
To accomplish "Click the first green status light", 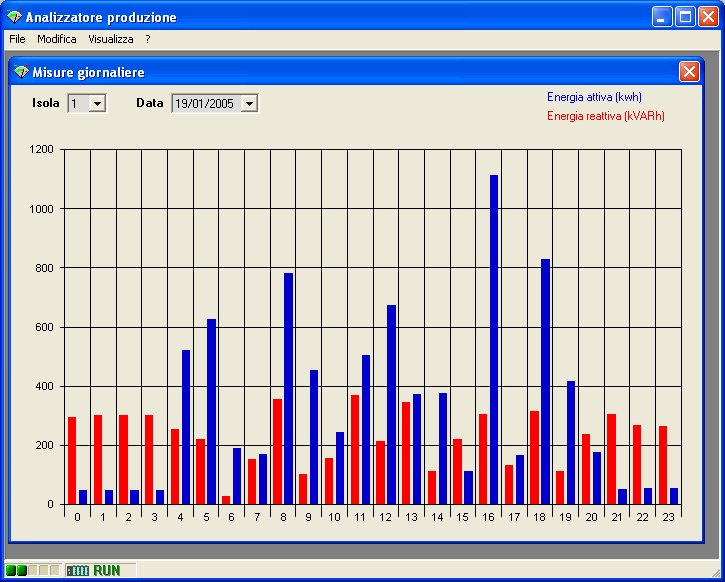I will [x=11, y=570].
